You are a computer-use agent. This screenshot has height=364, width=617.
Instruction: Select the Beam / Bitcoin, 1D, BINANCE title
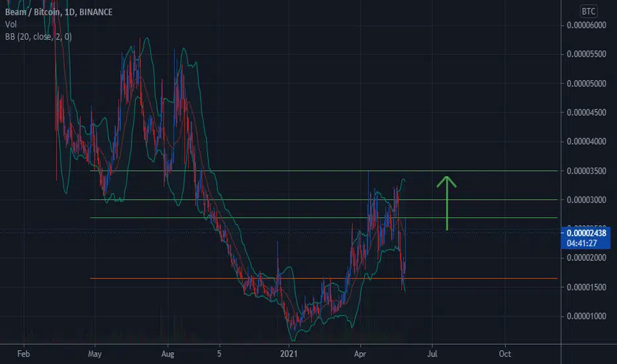tap(59, 12)
